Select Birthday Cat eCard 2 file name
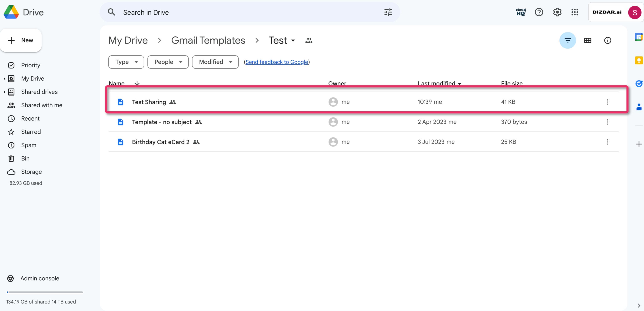This screenshot has height=311, width=644. (x=161, y=142)
